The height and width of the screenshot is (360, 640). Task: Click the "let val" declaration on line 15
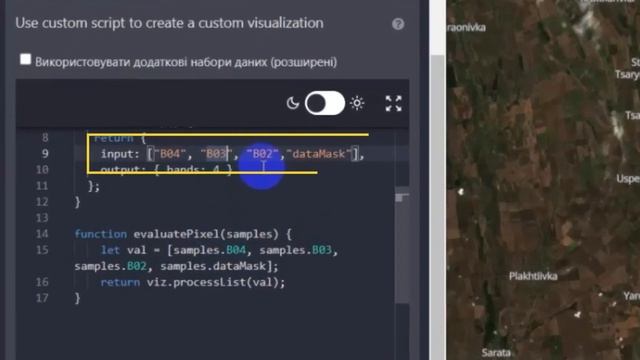click(x=123, y=250)
